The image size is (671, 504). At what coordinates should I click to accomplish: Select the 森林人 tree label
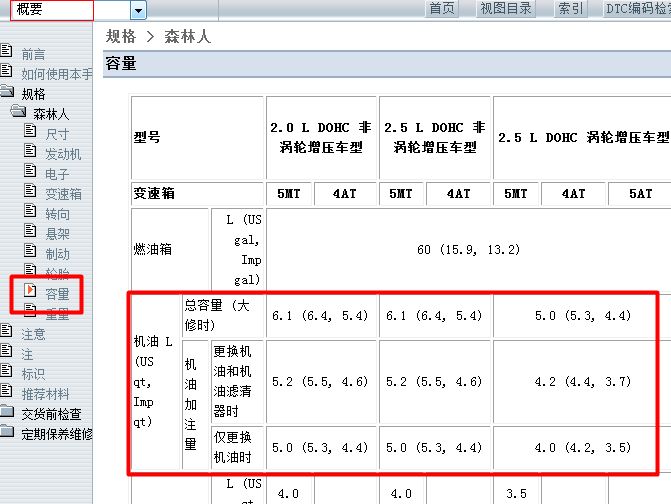[x=51, y=114]
